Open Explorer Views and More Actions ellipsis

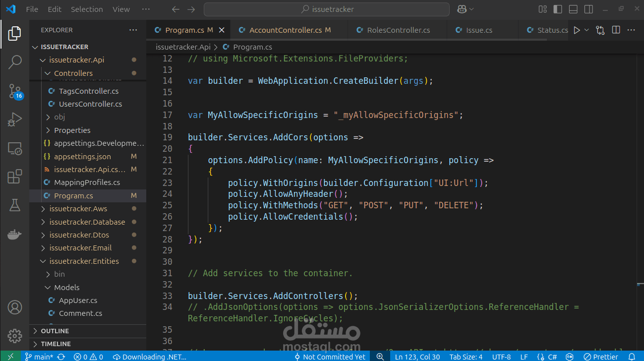click(133, 30)
